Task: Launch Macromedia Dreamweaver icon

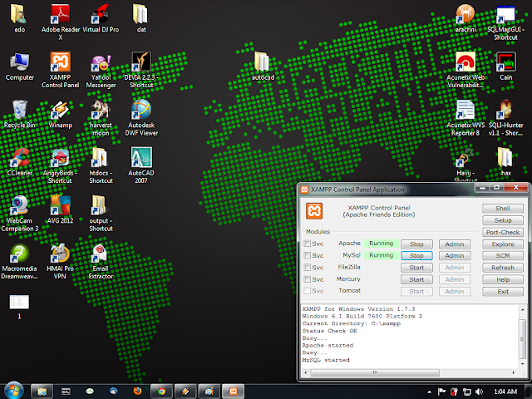Action: pyautogui.click(x=19, y=262)
